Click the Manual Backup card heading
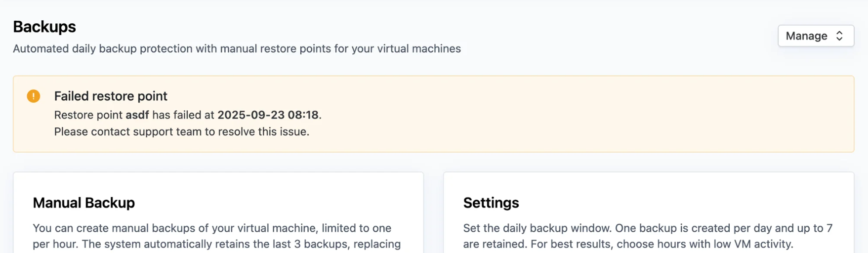The image size is (868, 253). (84, 203)
